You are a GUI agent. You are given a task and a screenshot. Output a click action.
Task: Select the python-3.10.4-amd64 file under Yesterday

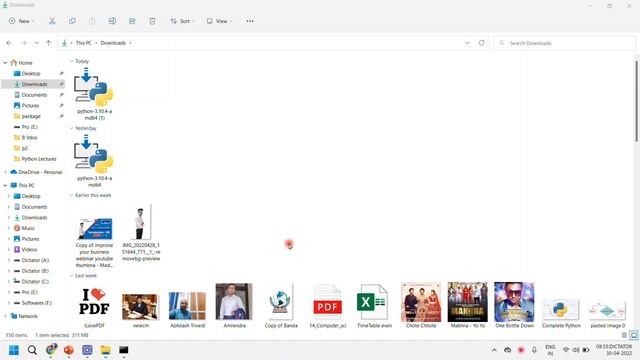(94, 162)
